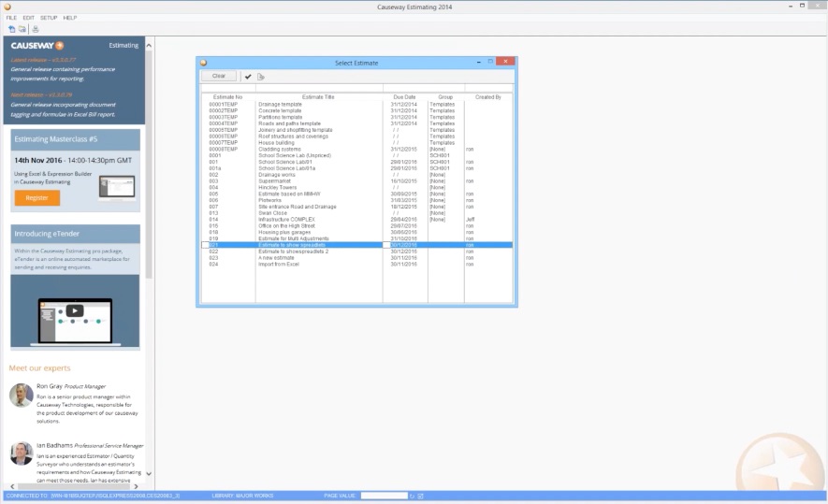Click the Causeway logo in sidebar
Image resolution: width=828 pixels, height=504 pixels.
37,46
